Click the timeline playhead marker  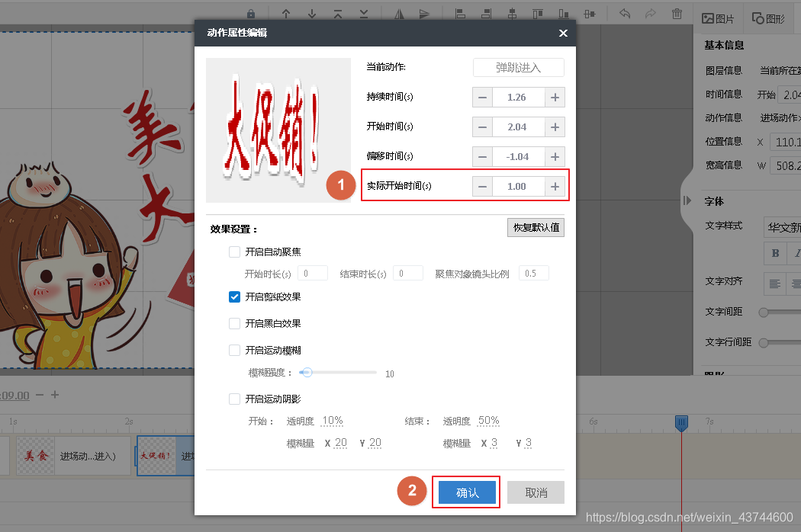coord(681,423)
